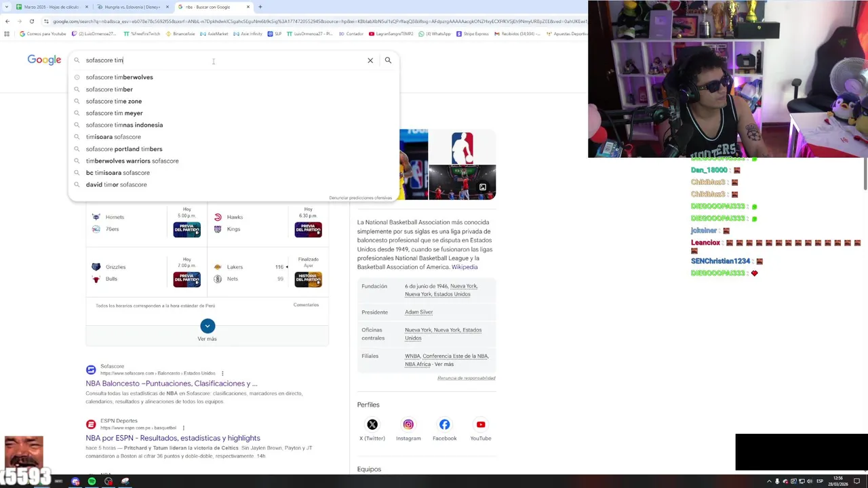Screen dimensions: 868x488
Task: Open the FreeFireTwitch bookmark
Action: [x=142, y=34]
